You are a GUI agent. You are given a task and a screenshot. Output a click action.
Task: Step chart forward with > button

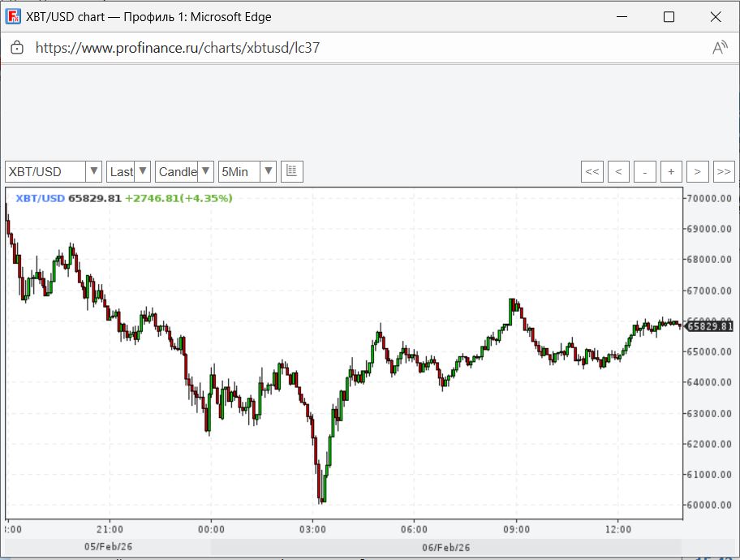tap(698, 171)
